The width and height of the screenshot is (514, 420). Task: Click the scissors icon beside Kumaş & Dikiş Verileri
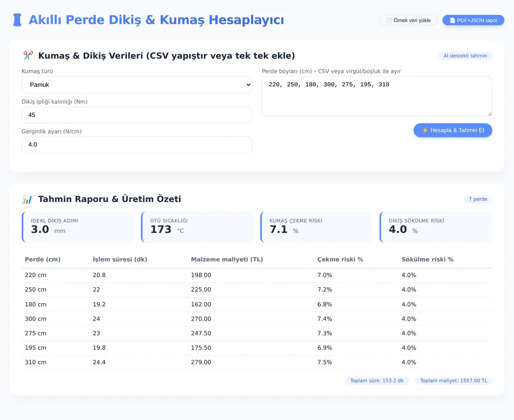(28, 56)
